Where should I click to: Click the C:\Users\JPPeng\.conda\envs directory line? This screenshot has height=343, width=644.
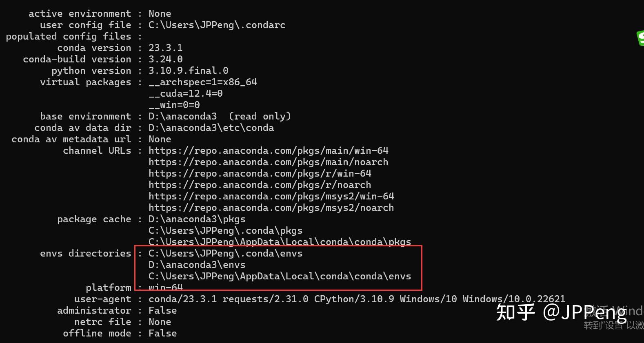(x=225, y=254)
